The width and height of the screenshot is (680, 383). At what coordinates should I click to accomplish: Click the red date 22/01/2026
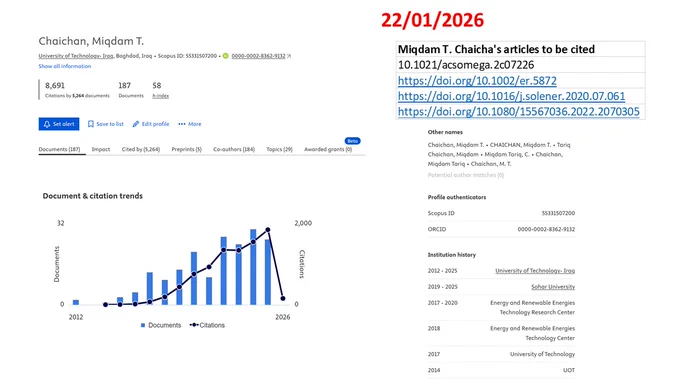tap(432, 20)
